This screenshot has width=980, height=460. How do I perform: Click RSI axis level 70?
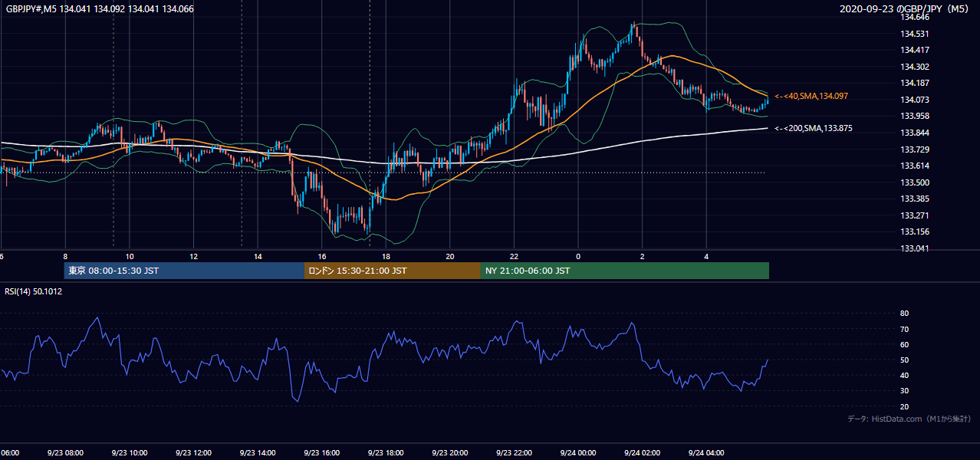(904, 329)
